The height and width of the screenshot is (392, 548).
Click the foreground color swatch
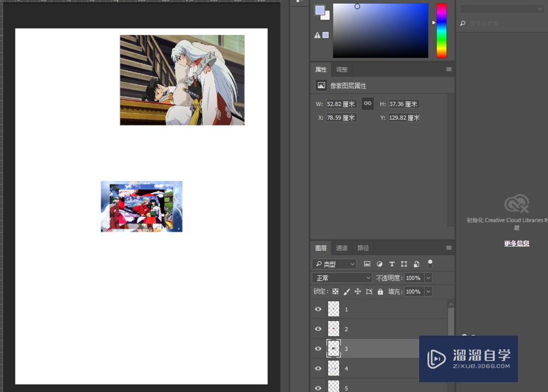point(319,10)
